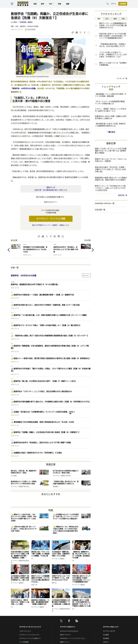Open trend item 【独自調査】ストレス度が34%改善
Viewport: 138px width, 644px height.
(111, 95)
